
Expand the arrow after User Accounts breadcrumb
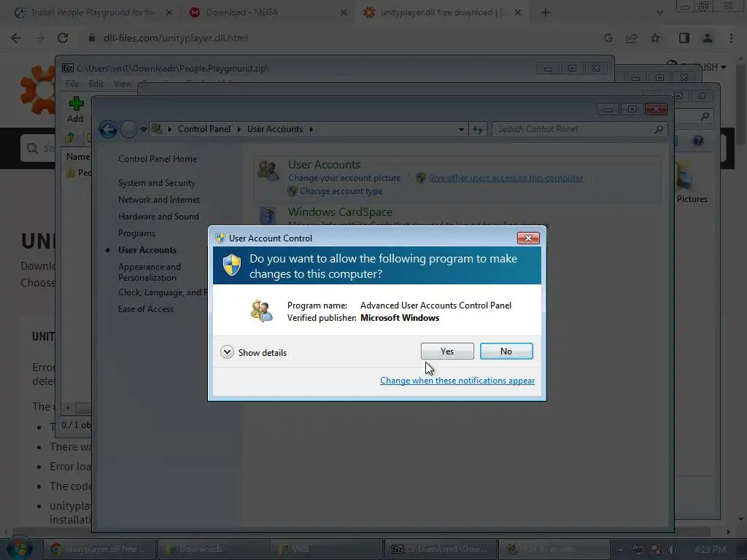click(x=311, y=129)
